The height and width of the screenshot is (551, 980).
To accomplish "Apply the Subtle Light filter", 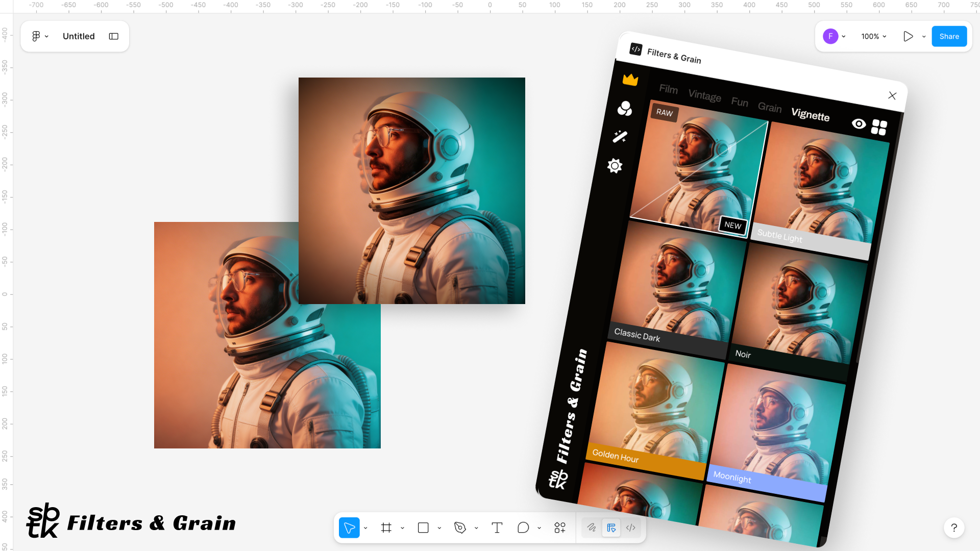I will coord(821,191).
